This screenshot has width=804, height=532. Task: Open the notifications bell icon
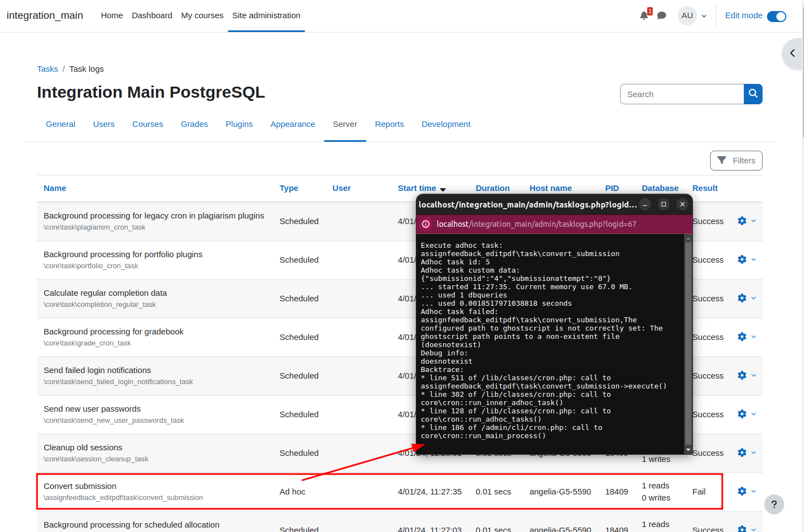point(644,15)
